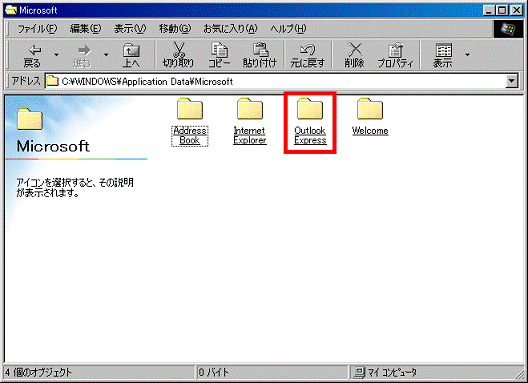Go up one folder with 上へ button
This screenshot has width=528, height=383.
pos(131,55)
